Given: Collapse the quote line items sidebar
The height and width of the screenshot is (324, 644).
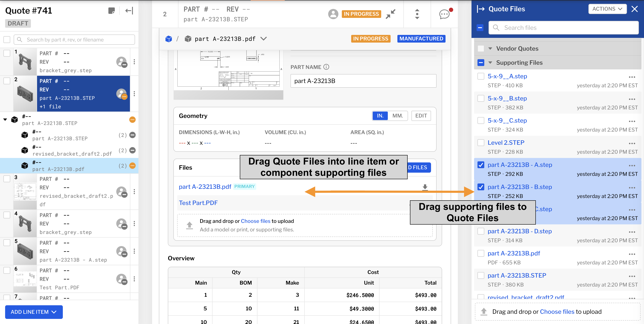Looking at the screenshot, I should 129,10.
